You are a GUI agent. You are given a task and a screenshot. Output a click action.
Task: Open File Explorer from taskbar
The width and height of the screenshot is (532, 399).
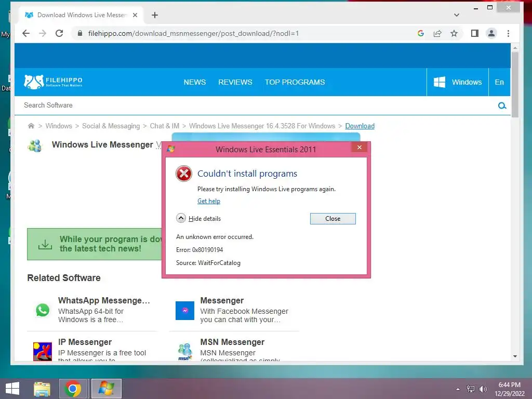point(42,389)
